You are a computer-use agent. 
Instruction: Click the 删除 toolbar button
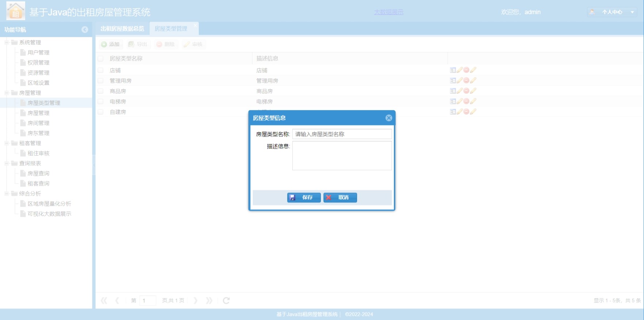pos(165,44)
